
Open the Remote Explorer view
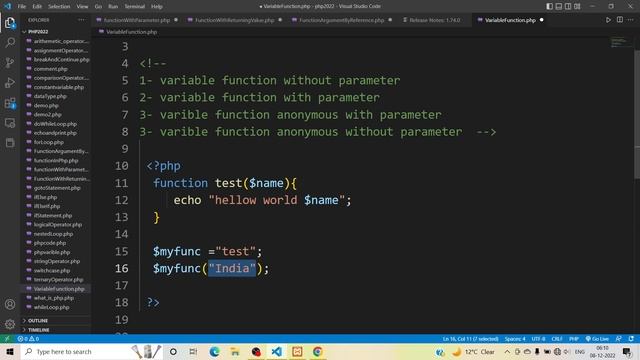point(10,123)
